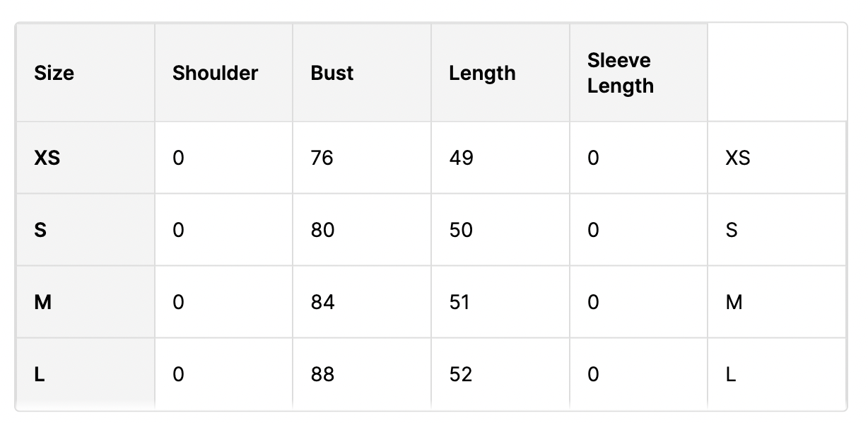Viewport: 868px width, 423px height.
Task: Select the Sleeve Length column header
Action: coord(620,73)
